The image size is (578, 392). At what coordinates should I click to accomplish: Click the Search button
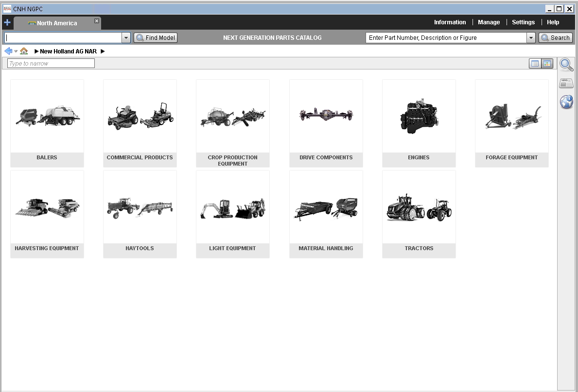[x=555, y=38]
